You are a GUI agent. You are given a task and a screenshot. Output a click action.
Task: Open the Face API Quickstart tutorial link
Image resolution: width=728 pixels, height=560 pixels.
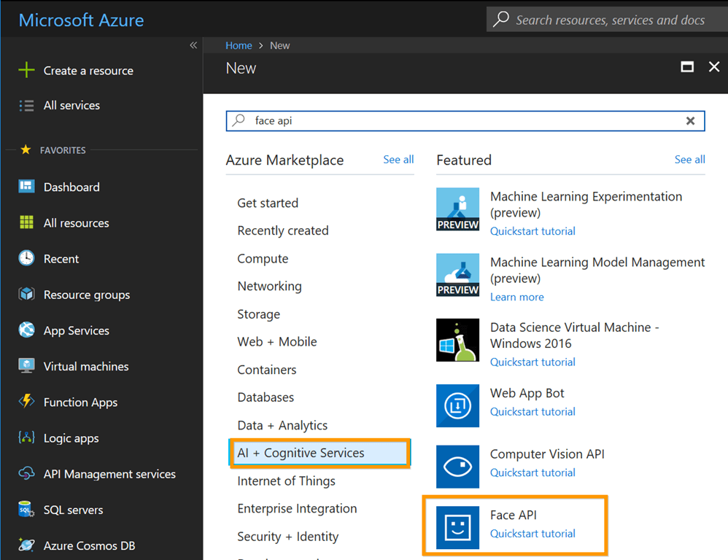point(533,534)
